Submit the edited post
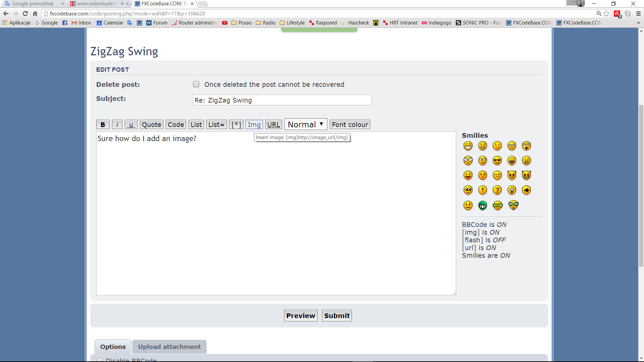644x362 pixels. [337, 315]
